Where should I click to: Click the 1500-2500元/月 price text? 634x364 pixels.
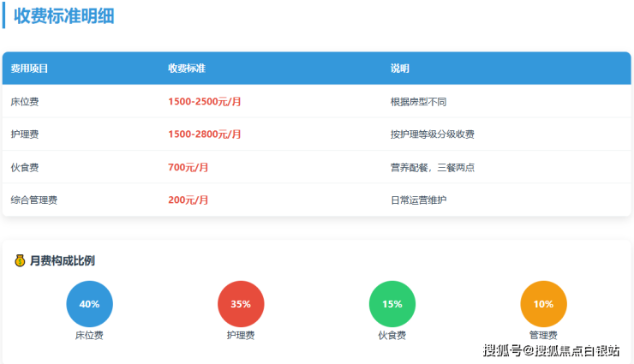point(204,101)
